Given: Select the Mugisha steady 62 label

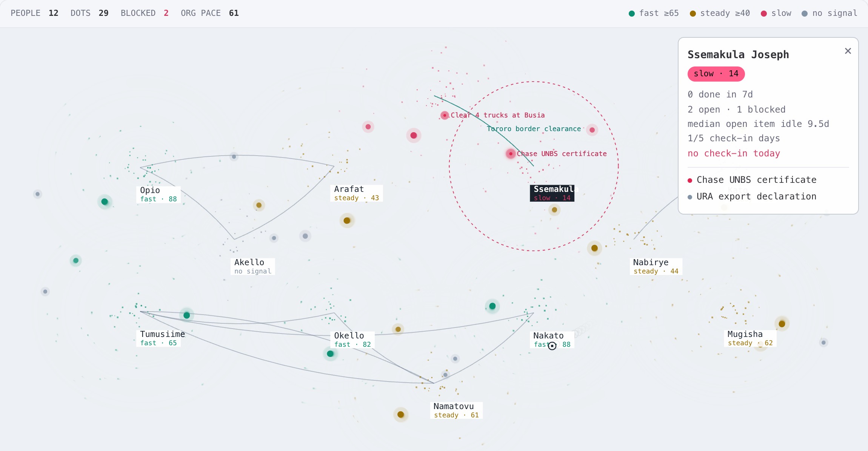Looking at the screenshot, I should pyautogui.click(x=750, y=338).
